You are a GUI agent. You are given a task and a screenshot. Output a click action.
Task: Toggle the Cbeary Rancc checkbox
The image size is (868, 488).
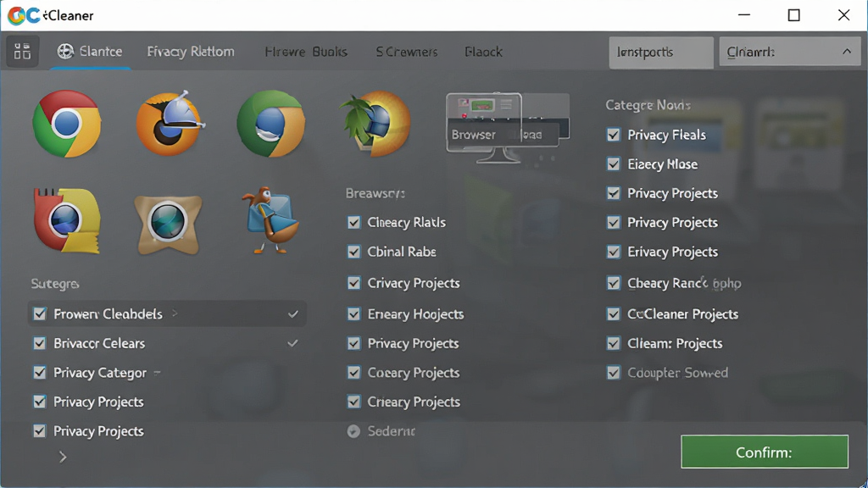[614, 283]
